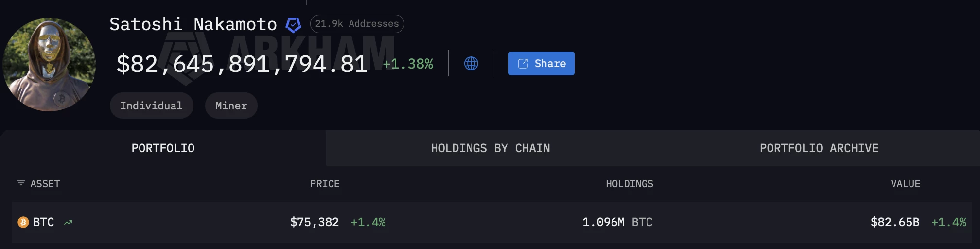The image size is (980, 249).
Task: Click the BTC asset name in the row
Action: point(43,222)
